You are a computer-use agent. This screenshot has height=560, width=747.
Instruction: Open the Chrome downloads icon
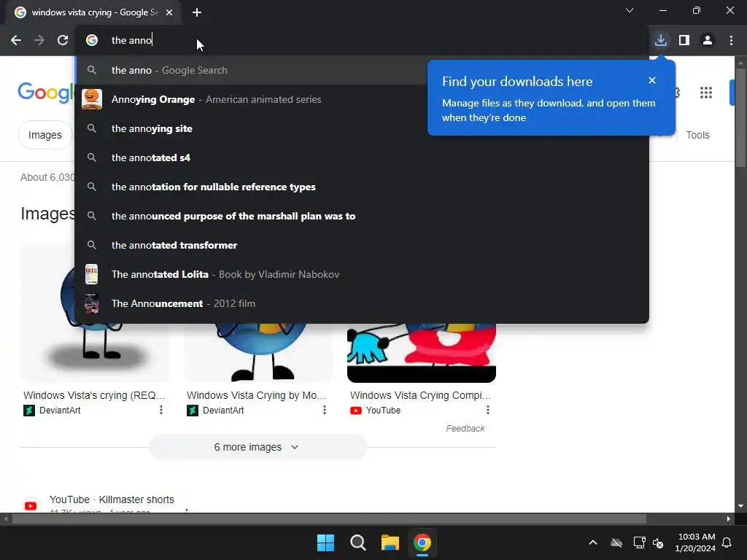[x=661, y=41]
